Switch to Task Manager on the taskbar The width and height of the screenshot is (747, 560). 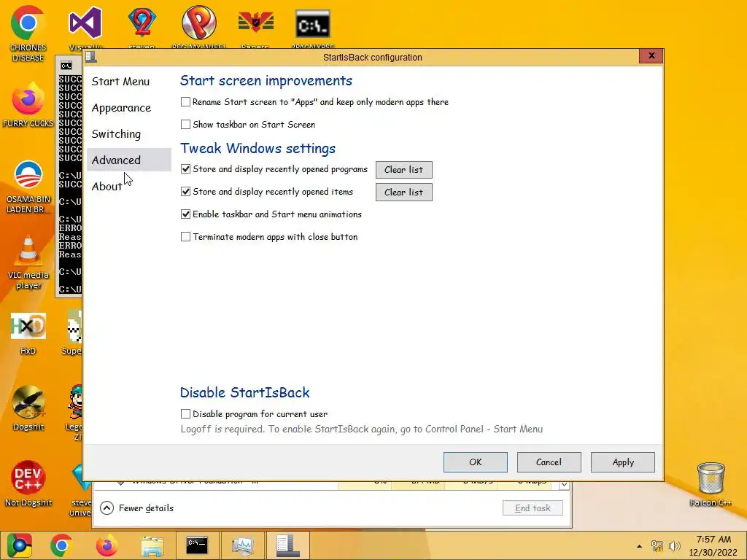point(242,545)
